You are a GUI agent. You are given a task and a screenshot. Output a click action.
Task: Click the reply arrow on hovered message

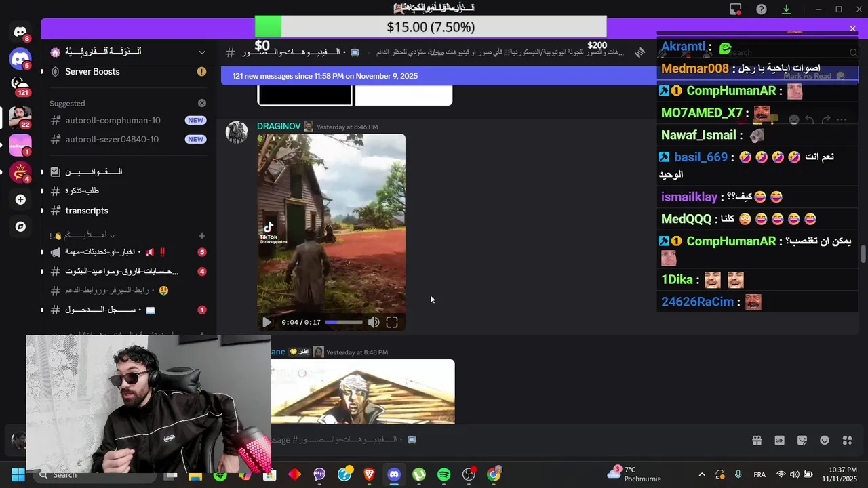click(810, 119)
